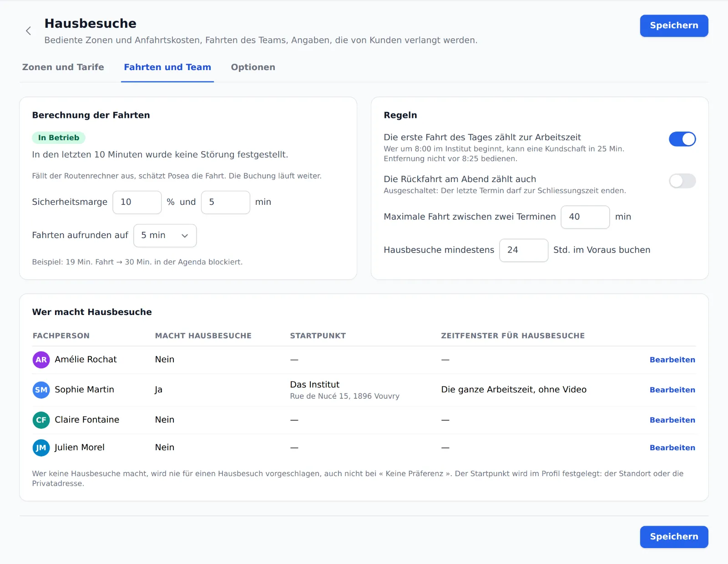The width and height of the screenshot is (728, 564).
Task: Click 'Ja' in Sophie Martin's row
Action: (159, 390)
